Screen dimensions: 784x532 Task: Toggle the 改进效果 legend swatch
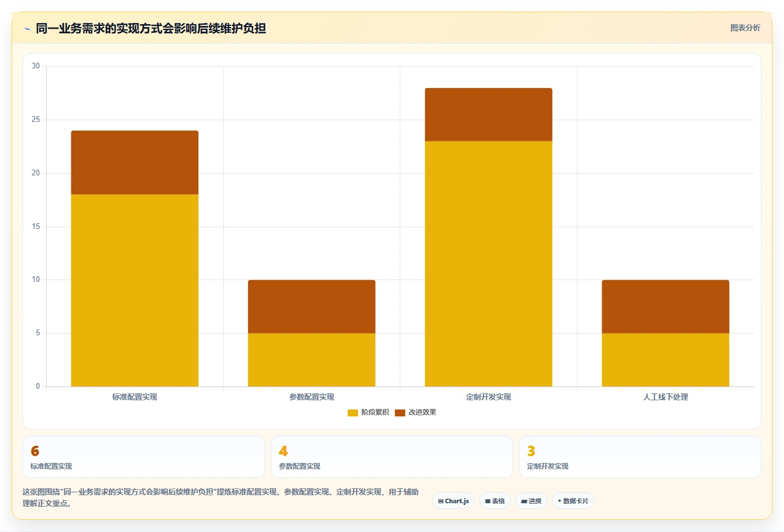pos(400,412)
